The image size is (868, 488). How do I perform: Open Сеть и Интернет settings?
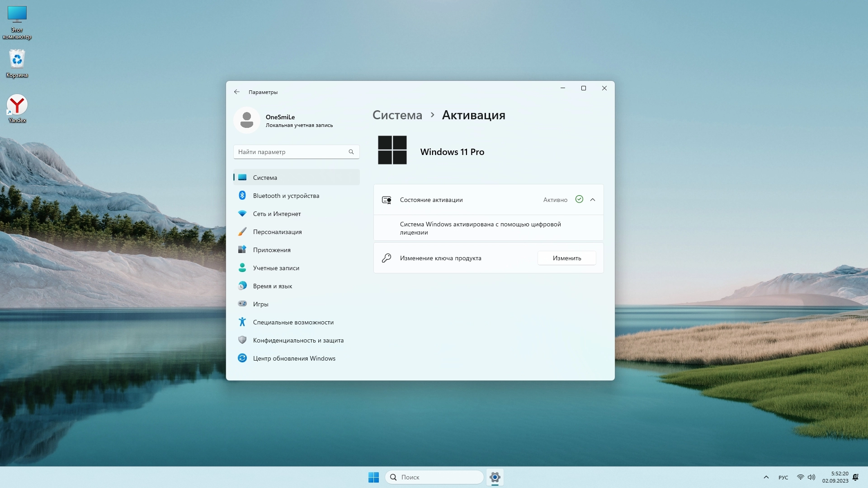pos(277,214)
